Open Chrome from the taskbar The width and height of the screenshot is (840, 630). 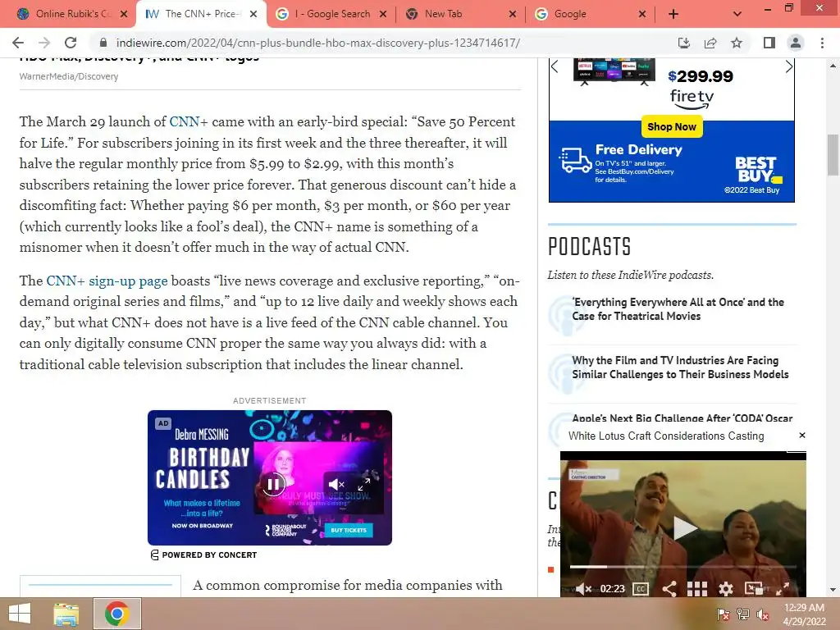(x=116, y=614)
